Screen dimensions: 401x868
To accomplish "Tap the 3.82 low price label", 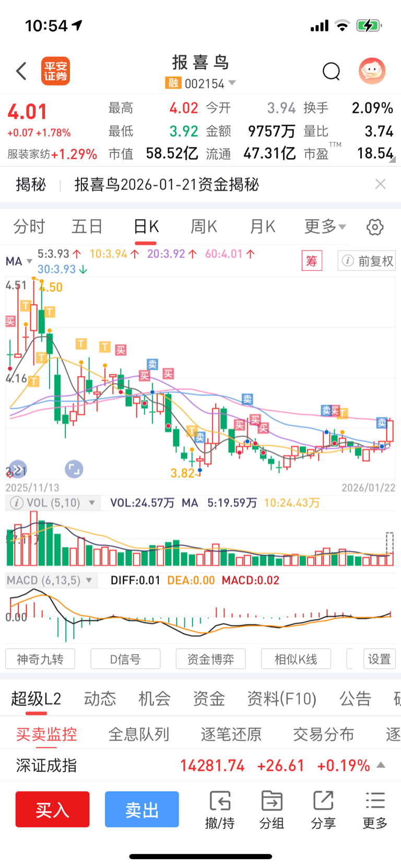I will [182, 473].
